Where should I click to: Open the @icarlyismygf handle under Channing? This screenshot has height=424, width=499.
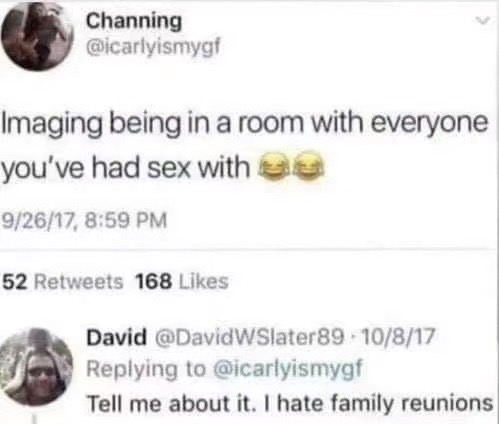[153, 47]
